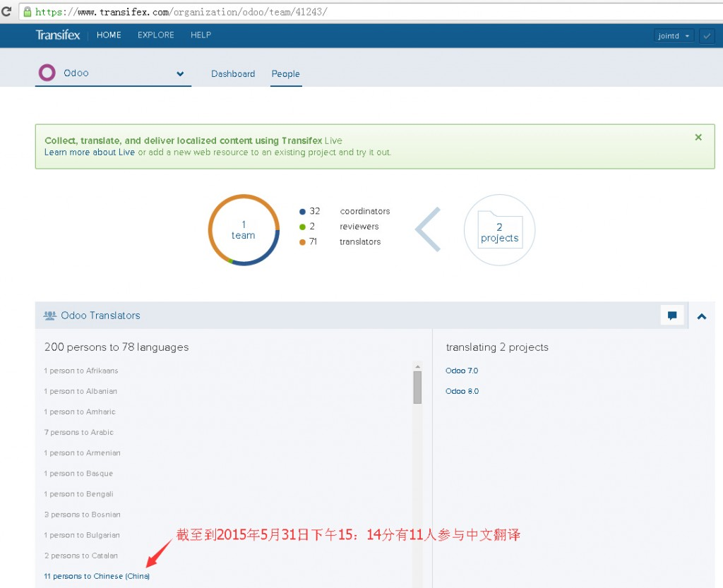Select 1 person to Armenian
This screenshot has height=588, width=723.
82,453
